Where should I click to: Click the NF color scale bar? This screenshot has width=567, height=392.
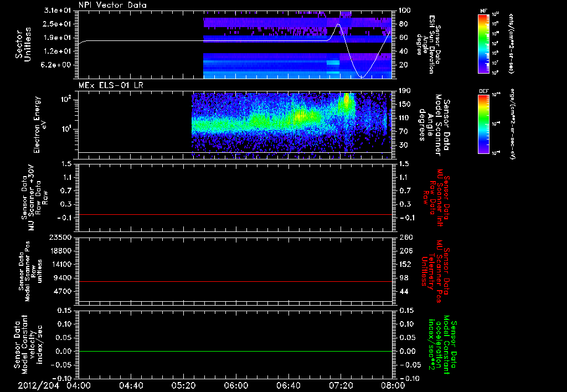[x=483, y=44]
